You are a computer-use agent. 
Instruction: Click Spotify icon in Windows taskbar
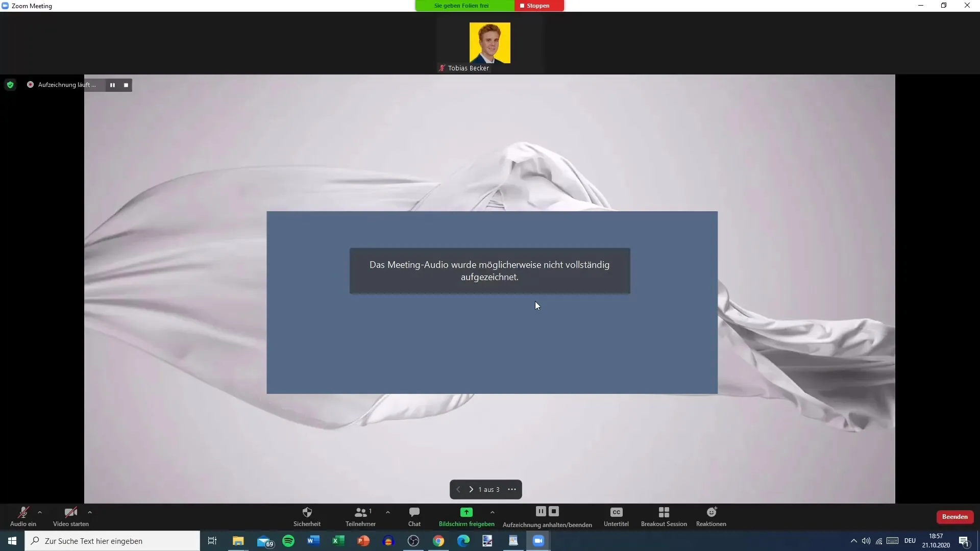(x=288, y=541)
